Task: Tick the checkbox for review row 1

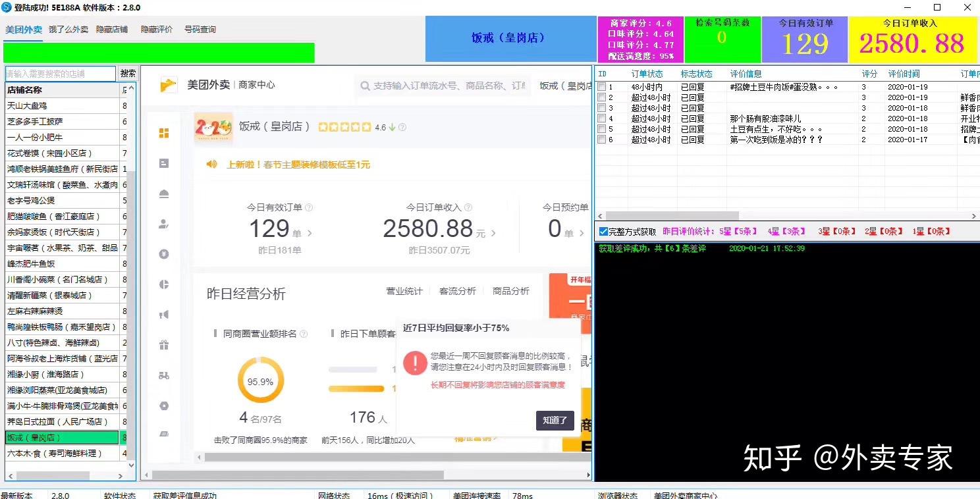Action: (601, 87)
